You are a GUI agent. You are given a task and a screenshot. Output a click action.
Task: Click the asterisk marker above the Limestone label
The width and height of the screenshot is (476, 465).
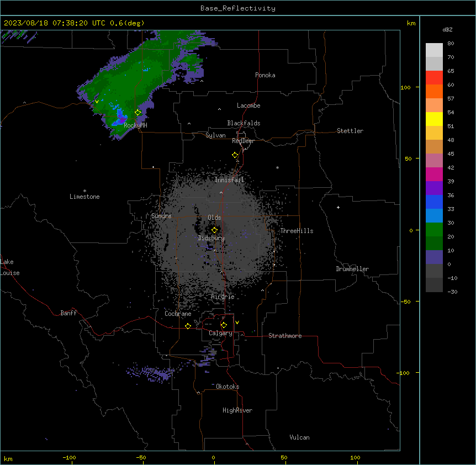84,191
